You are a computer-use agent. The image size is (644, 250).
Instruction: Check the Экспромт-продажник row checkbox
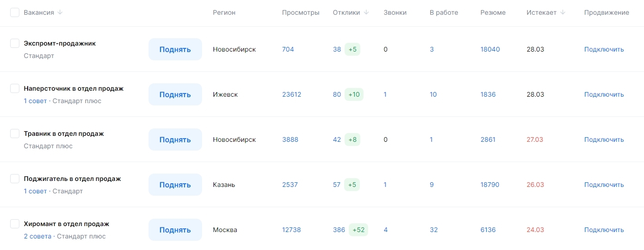point(15,43)
